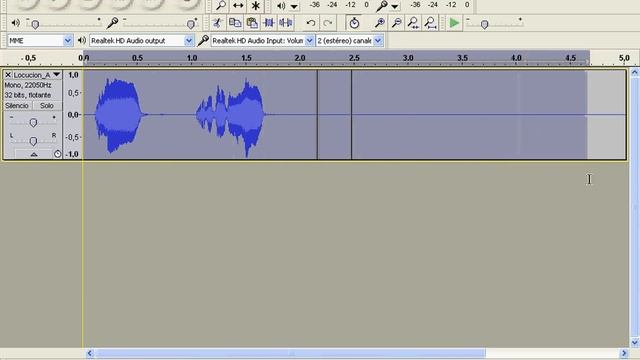Viewport: 640px width, 360px height.
Task: Click the track vertical amplitude scale
Action: (x=73, y=114)
